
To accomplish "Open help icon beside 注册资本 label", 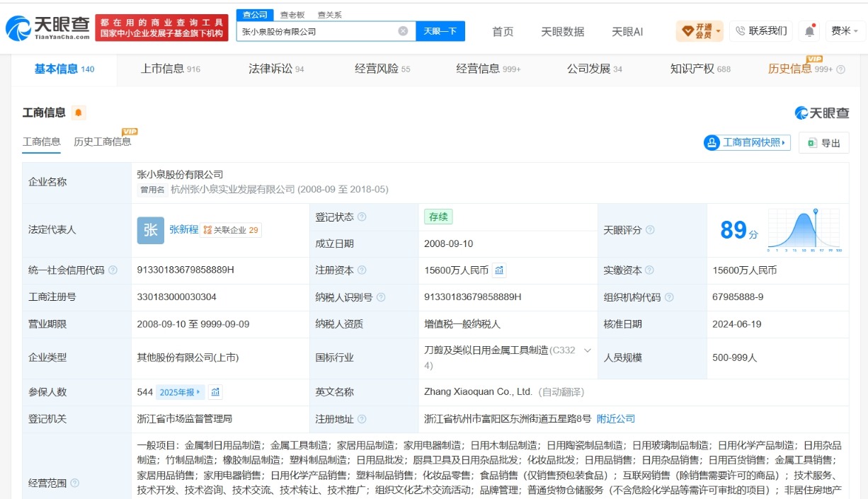I will coord(362,270).
